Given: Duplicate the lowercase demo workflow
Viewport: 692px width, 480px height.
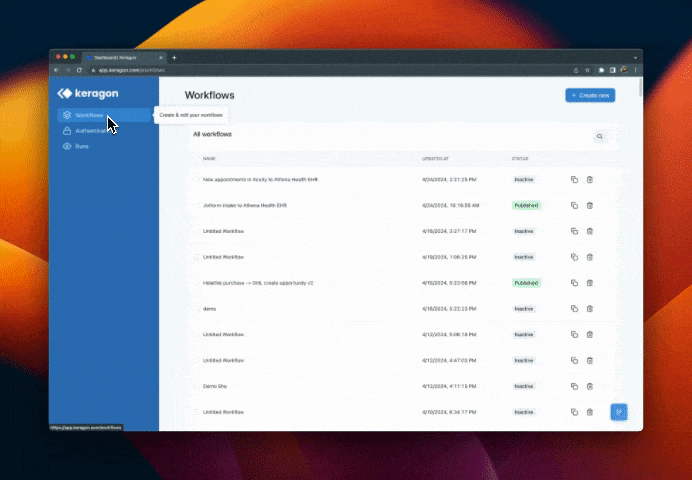Looking at the screenshot, I should pyautogui.click(x=574, y=308).
